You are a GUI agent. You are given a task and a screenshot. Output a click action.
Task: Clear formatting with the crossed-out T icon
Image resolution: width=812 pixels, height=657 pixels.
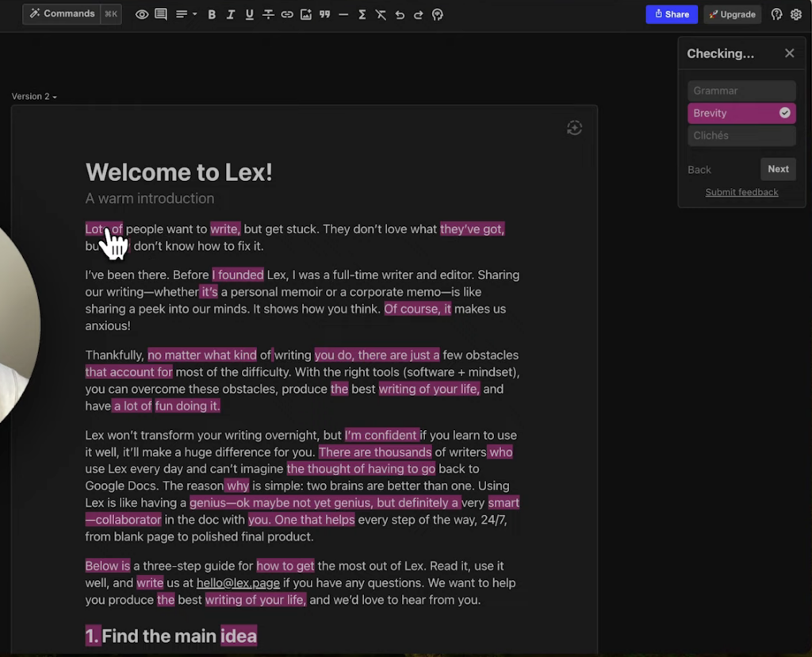pos(381,14)
